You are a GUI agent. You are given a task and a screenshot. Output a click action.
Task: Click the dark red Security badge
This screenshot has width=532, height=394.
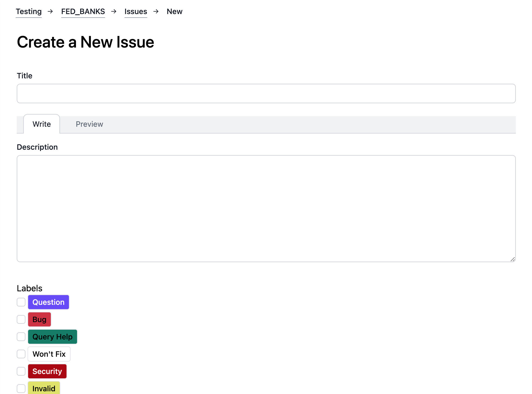click(x=47, y=371)
